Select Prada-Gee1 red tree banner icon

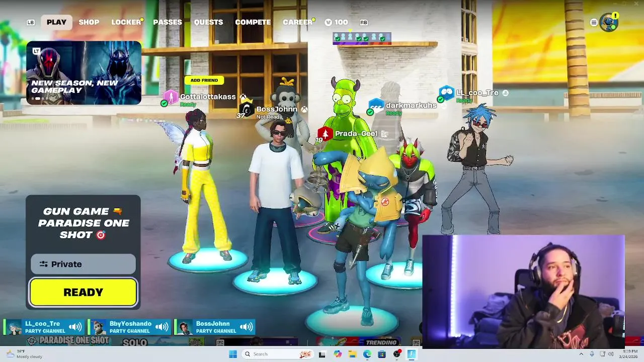tap(325, 134)
